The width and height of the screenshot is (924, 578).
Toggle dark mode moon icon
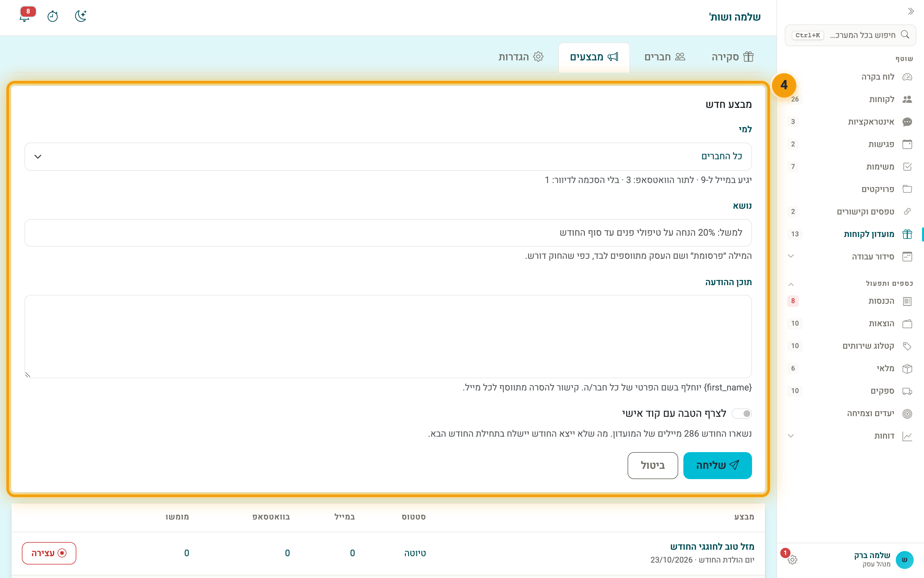pos(81,16)
